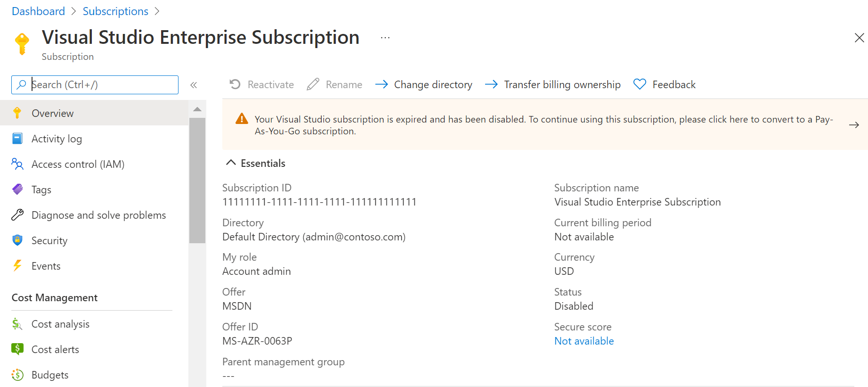Click Transfer billing ownership
Image resolution: width=868 pixels, height=387 pixels.
pyautogui.click(x=553, y=84)
